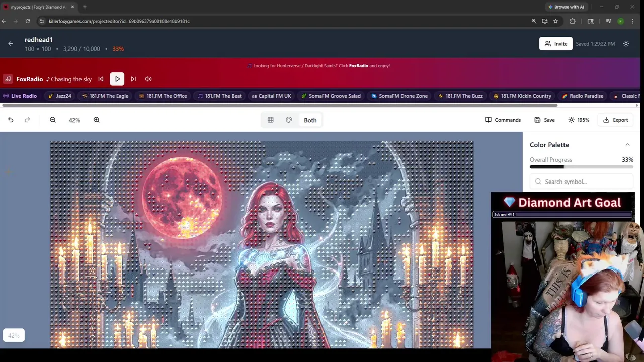
Task: Open the FoxRadio music note icon
Action: [8, 79]
